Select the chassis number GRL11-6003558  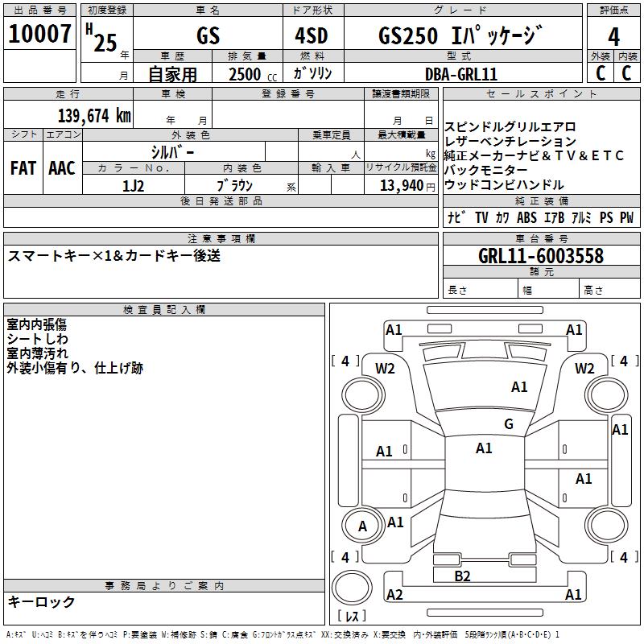click(541, 256)
